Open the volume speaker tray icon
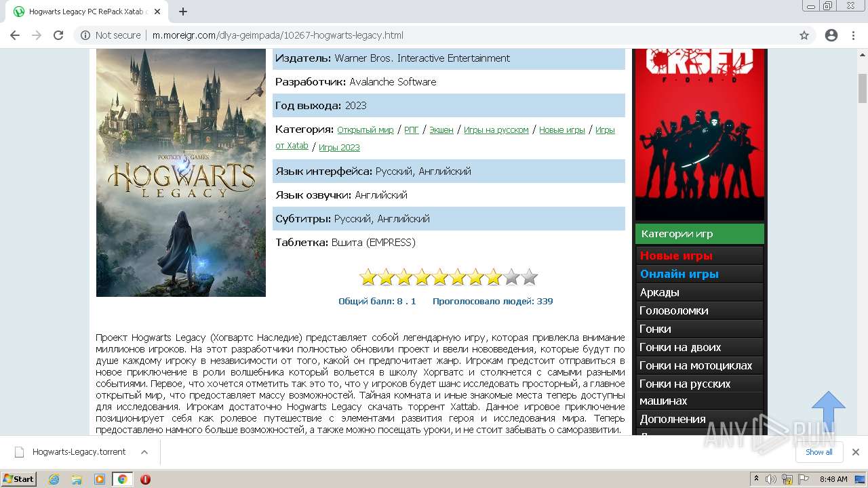 (x=771, y=479)
